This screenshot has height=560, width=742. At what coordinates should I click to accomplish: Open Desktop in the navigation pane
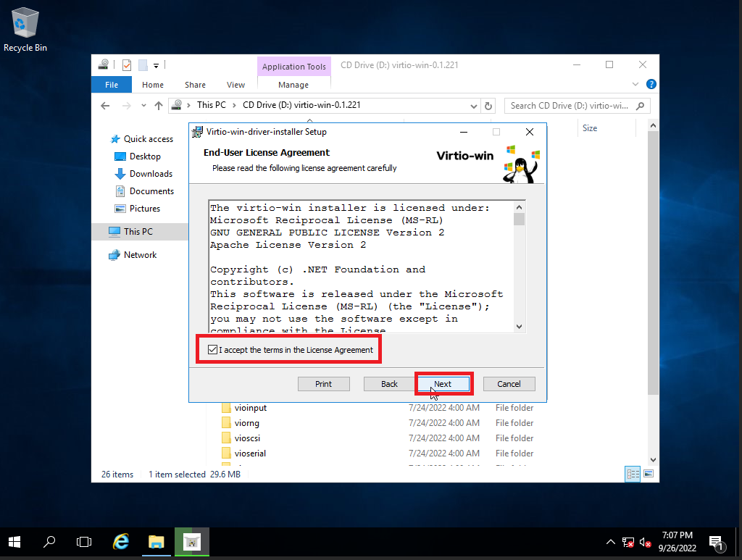click(145, 156)
